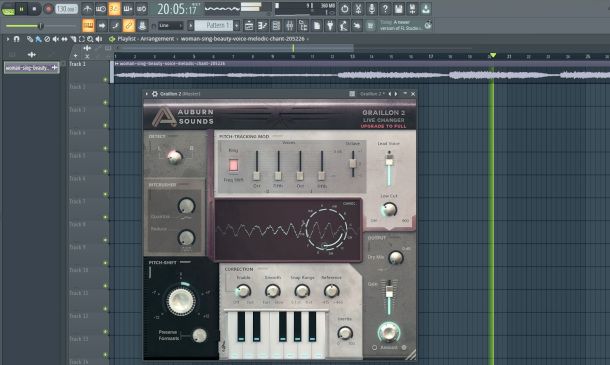The image size is (610, 365).
Task: Toggle typing keyboard to piano button
Action: tap(88, 26)
